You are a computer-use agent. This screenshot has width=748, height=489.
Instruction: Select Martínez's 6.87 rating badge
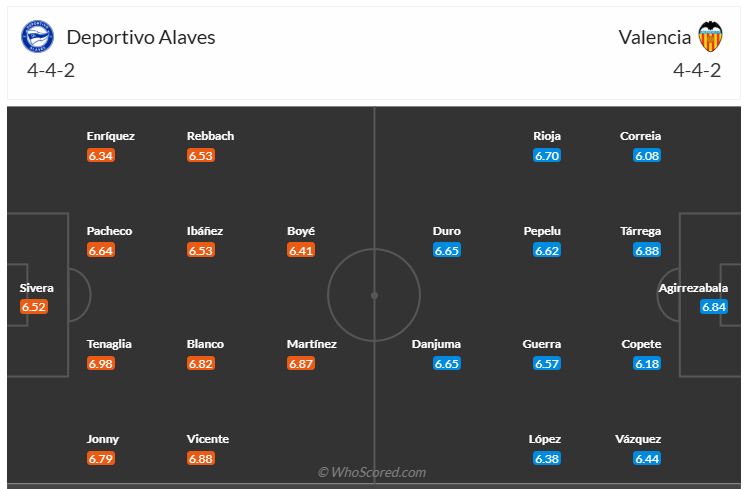[x=301, y=363]
